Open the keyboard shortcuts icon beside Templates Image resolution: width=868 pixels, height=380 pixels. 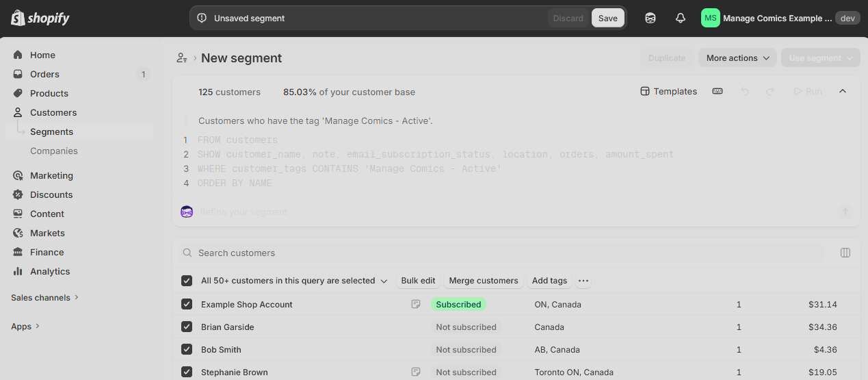click(x=718, y=91)
